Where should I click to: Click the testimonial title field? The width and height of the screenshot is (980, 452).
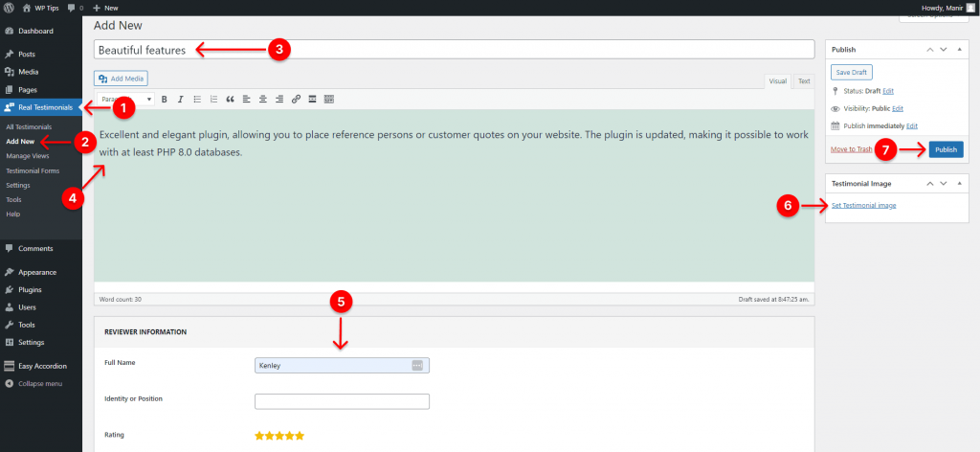tap(455, 50)
